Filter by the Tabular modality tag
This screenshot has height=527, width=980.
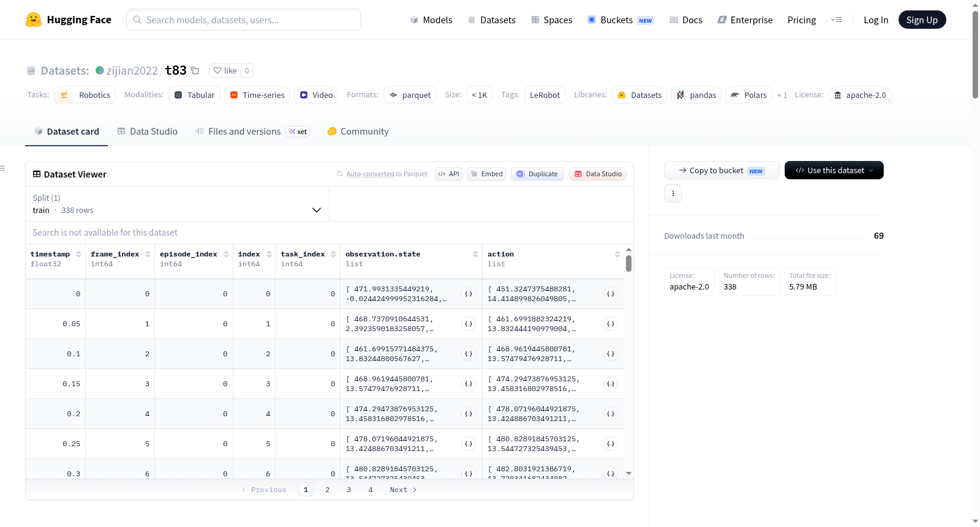point(195,95)
